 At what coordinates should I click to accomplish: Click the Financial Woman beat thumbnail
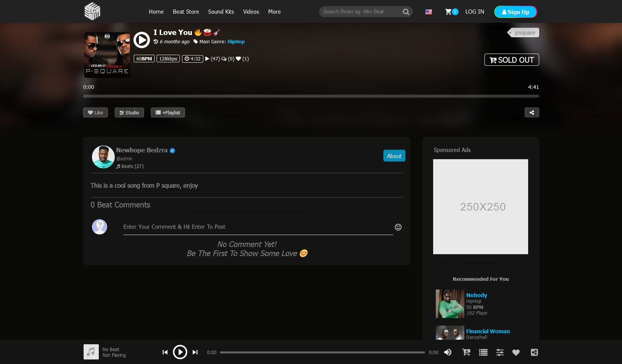click(450, 333)
